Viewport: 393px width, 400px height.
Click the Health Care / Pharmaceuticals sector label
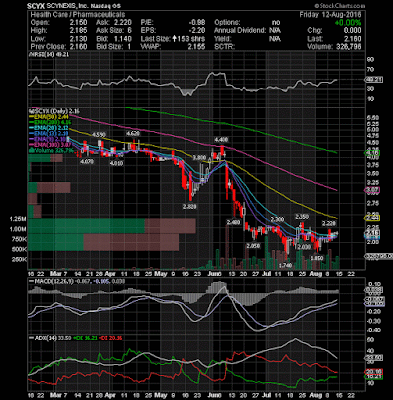78,15
